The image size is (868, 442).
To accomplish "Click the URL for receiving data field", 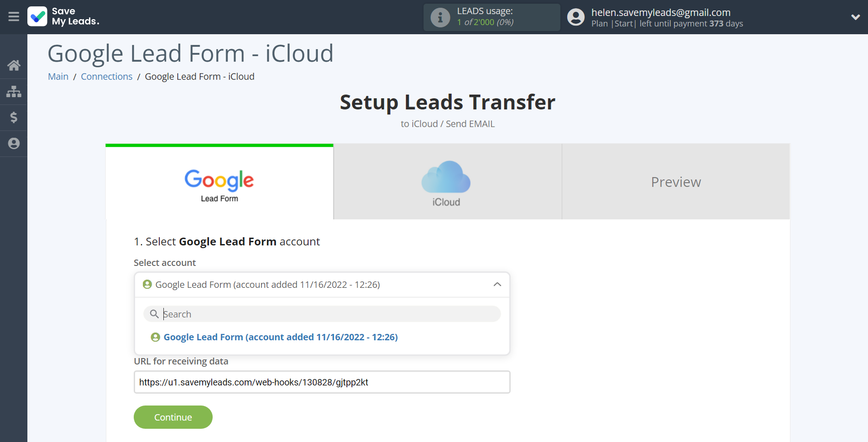I will point(322,382).
